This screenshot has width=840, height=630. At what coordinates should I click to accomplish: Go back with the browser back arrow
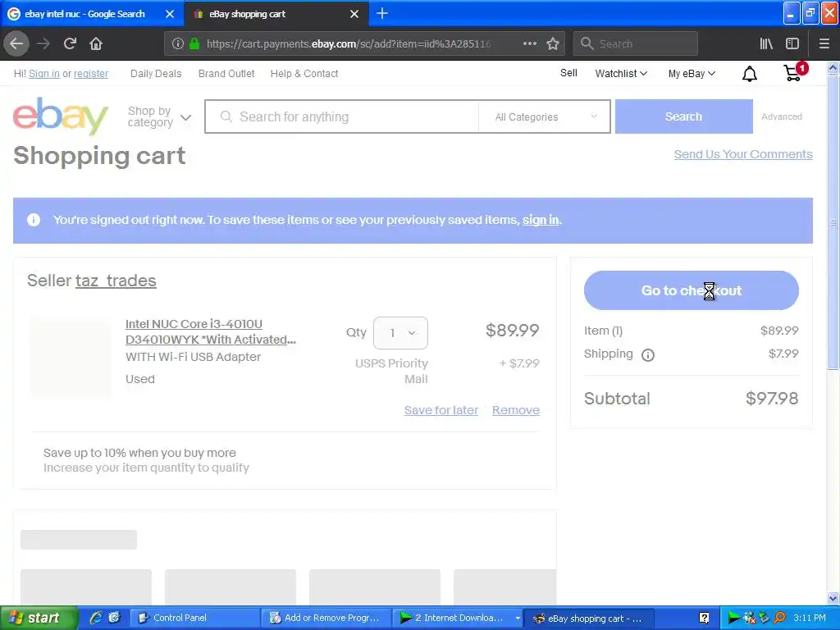[x=16, y=43]
